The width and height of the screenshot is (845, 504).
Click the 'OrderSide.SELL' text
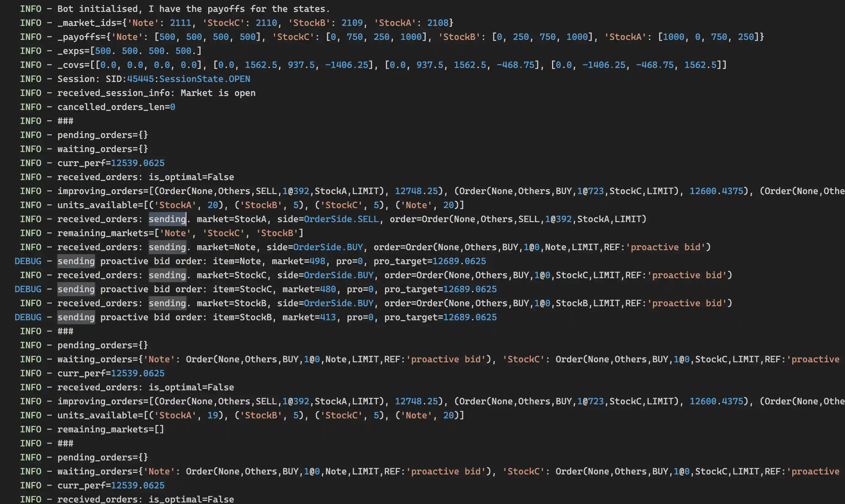point(341,219)
